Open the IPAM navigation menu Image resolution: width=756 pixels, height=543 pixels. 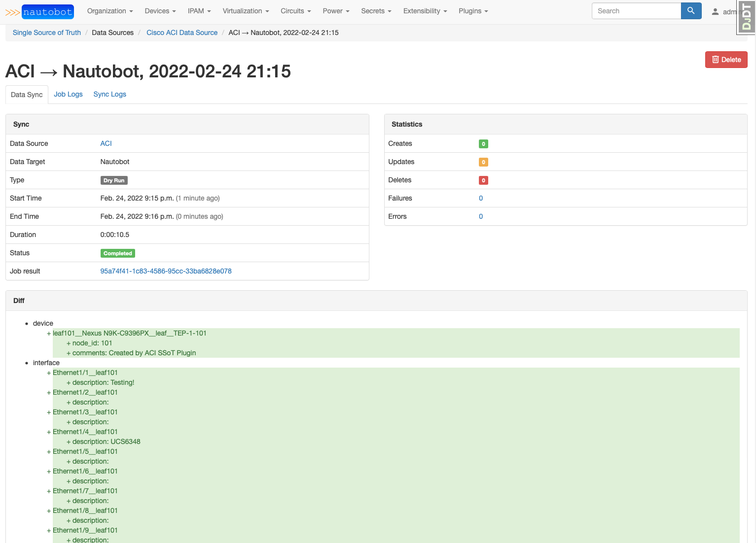click(199, 11)
